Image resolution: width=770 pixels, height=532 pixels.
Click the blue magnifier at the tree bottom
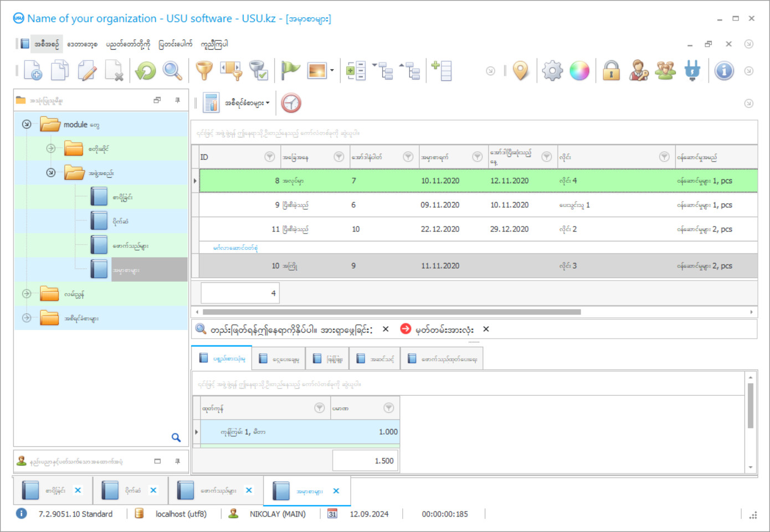click(176, 438)
